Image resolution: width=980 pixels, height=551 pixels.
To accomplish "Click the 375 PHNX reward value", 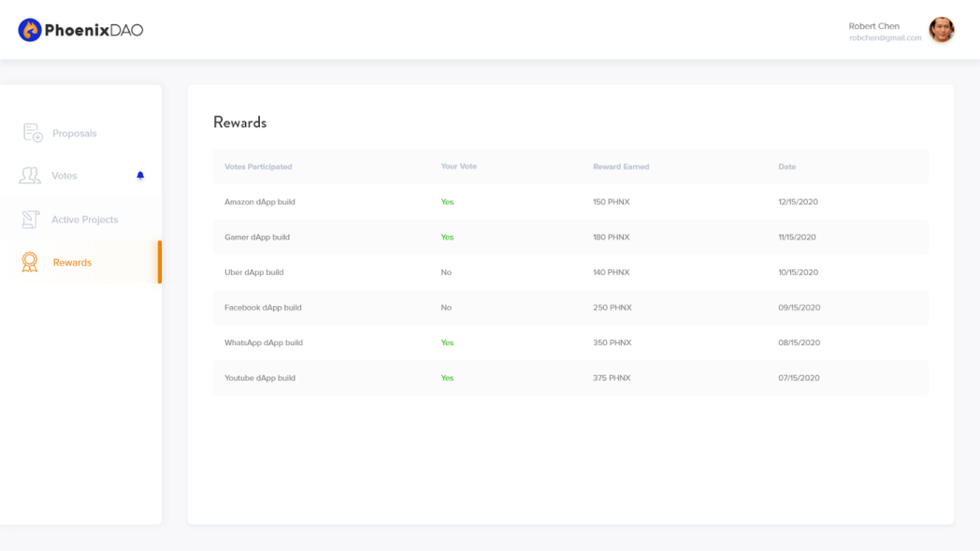I will point(612,378).
